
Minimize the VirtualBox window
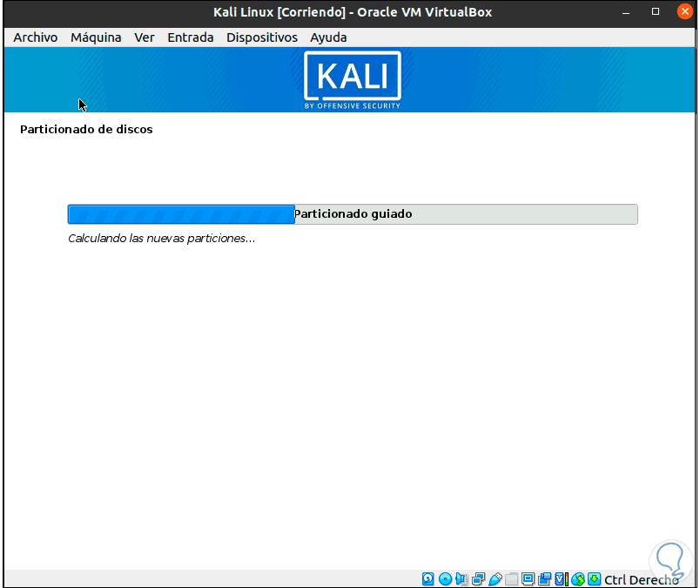pos(626,12)
